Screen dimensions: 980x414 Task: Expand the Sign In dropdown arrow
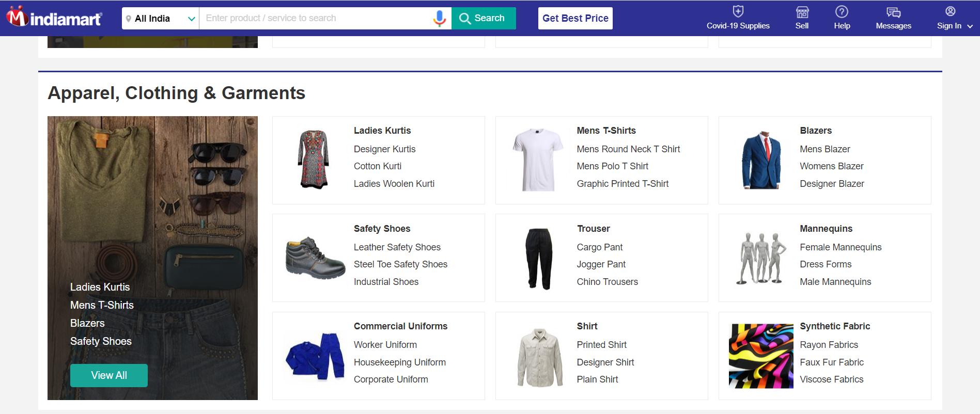pos(970,26)
